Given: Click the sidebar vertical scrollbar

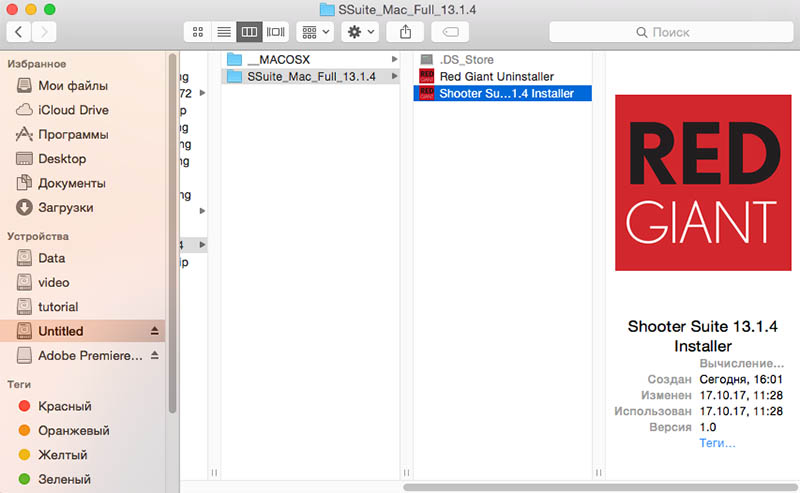Looking at the screenshot, I should tap(172, 233).
